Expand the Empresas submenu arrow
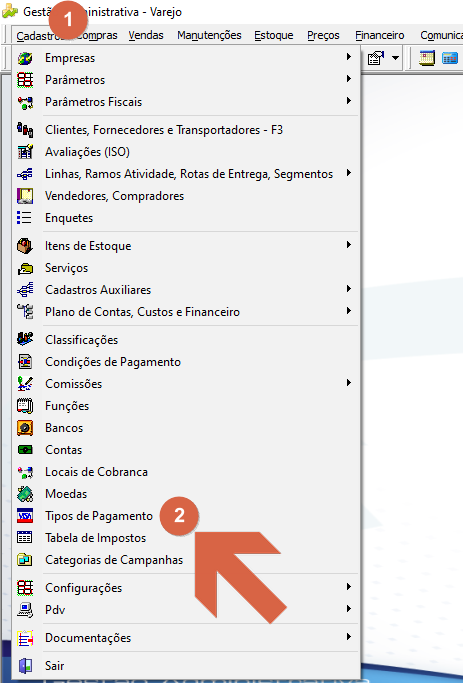This screenshot has height=683, width=463. (x=348, y=57)
